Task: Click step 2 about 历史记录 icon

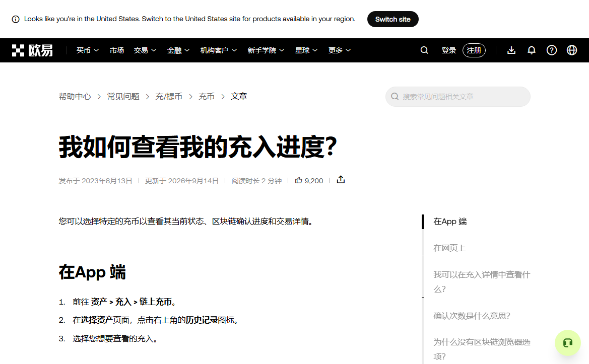Action: 157,320
